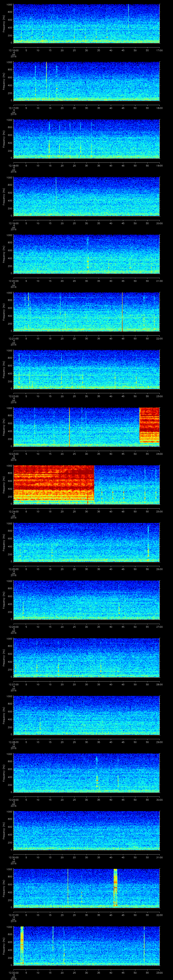Viewport: 173px width, 980px height.
Task: Click the 17:00 end time label
Action: (159, 50)
